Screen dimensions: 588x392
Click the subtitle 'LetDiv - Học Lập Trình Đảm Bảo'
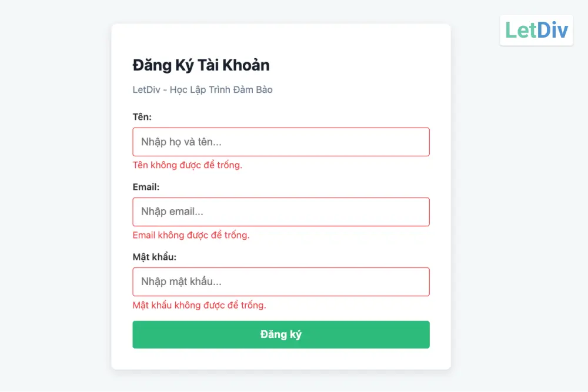203,90
